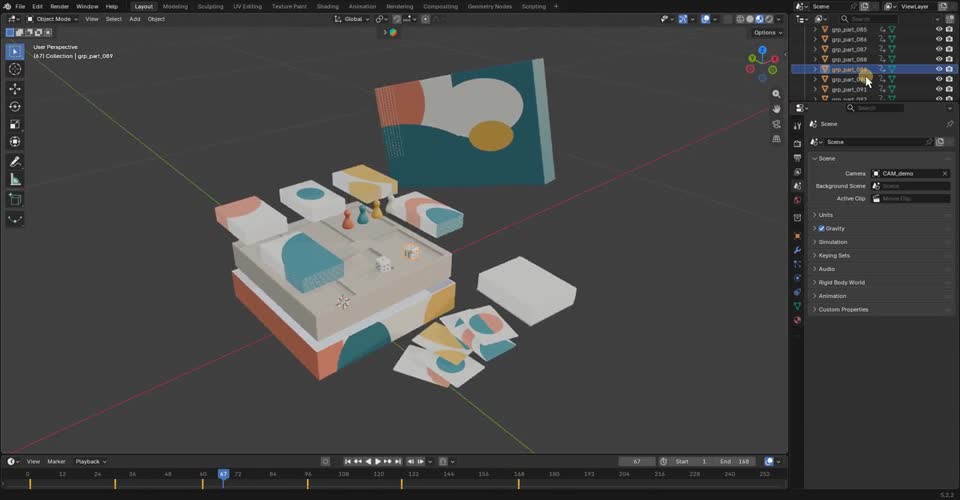Click the End frame field 168
Screen dimensions: 960x500
735,461
